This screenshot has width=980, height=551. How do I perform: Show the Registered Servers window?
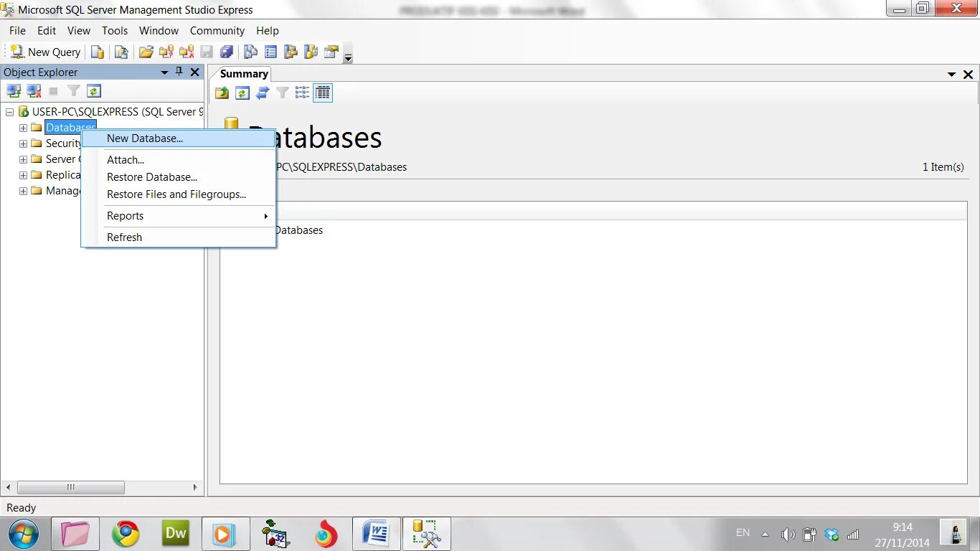tap(250, 52)
